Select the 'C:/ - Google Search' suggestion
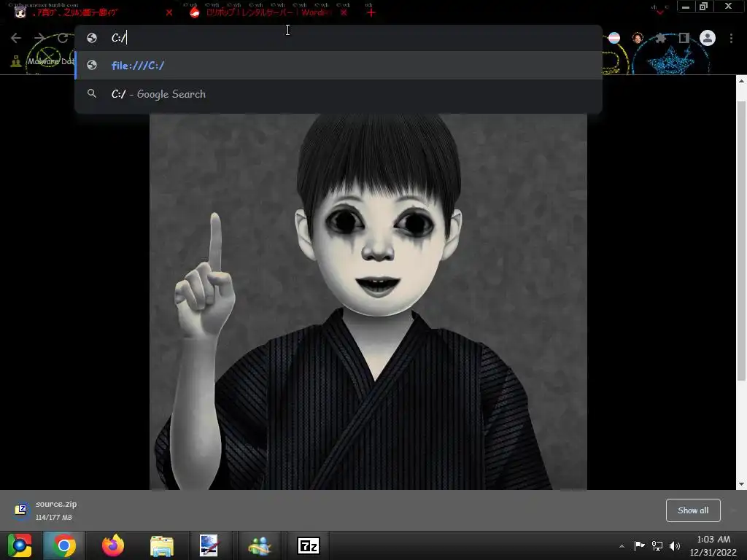Screen dimensions: 747x560 coord(338,94)
